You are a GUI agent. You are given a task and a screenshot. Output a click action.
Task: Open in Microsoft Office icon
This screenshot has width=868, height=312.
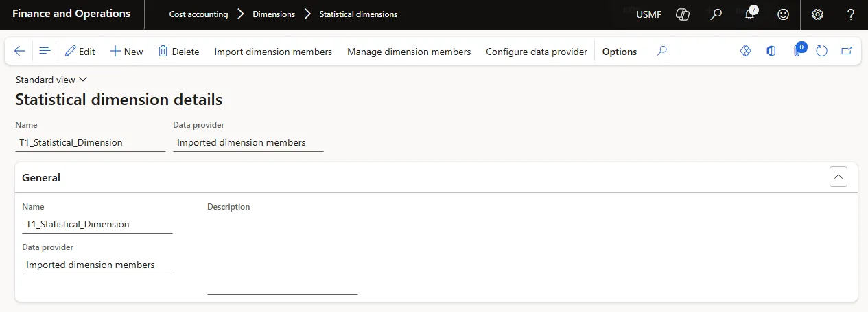(x=771, y=52)
